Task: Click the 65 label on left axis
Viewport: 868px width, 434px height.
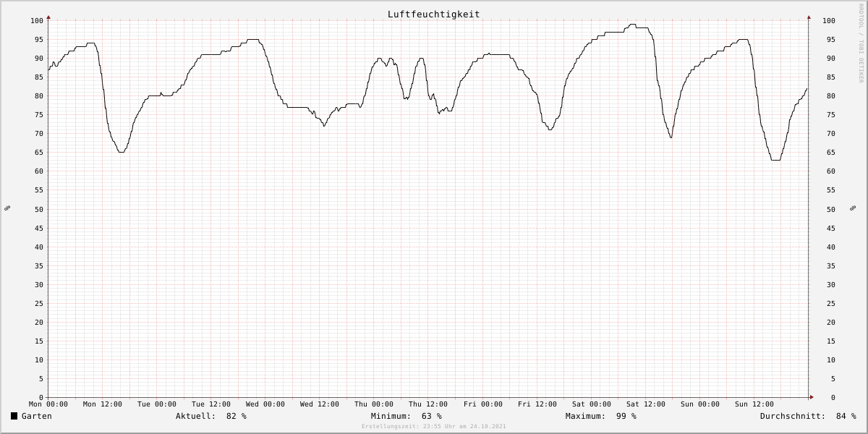Action: tap(39, 153)
